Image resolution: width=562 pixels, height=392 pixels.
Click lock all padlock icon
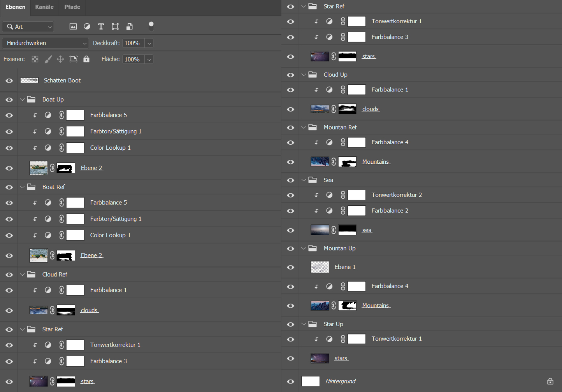(86, 59)
